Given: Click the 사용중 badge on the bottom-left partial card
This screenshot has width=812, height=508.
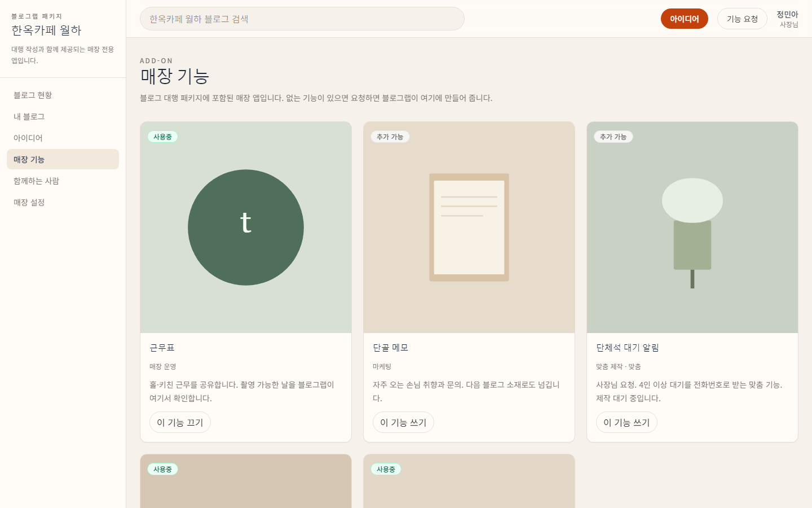Looking at the screenshot, I should tap(162, 469).
